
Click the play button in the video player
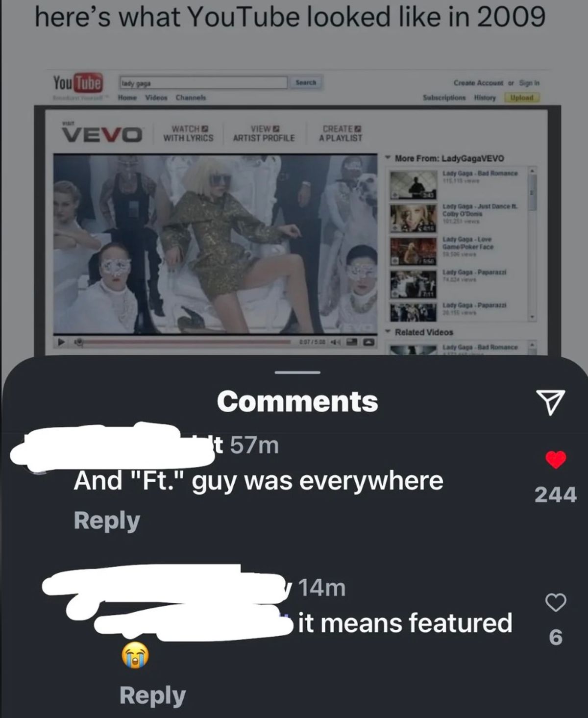[62, 342]
